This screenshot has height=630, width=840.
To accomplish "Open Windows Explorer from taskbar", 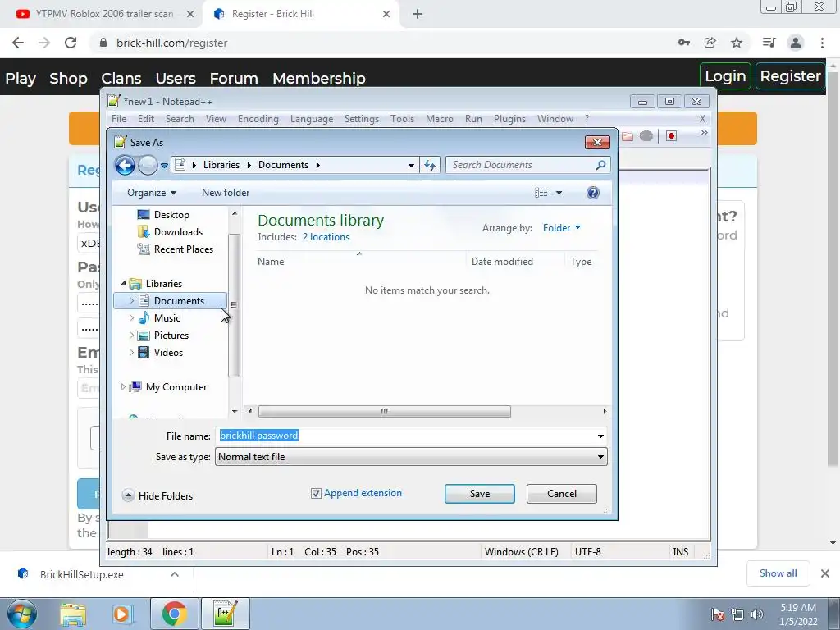I will 73,614.
